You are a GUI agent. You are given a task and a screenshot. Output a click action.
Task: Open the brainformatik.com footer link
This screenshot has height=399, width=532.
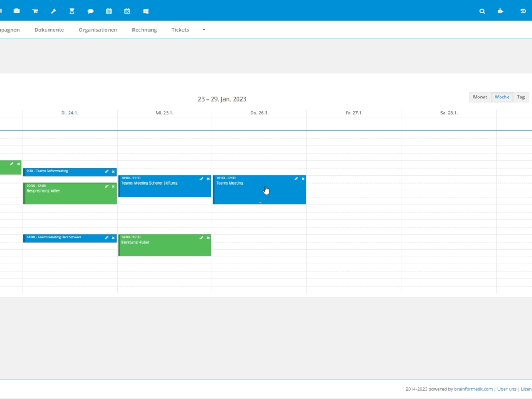(473, 389)
